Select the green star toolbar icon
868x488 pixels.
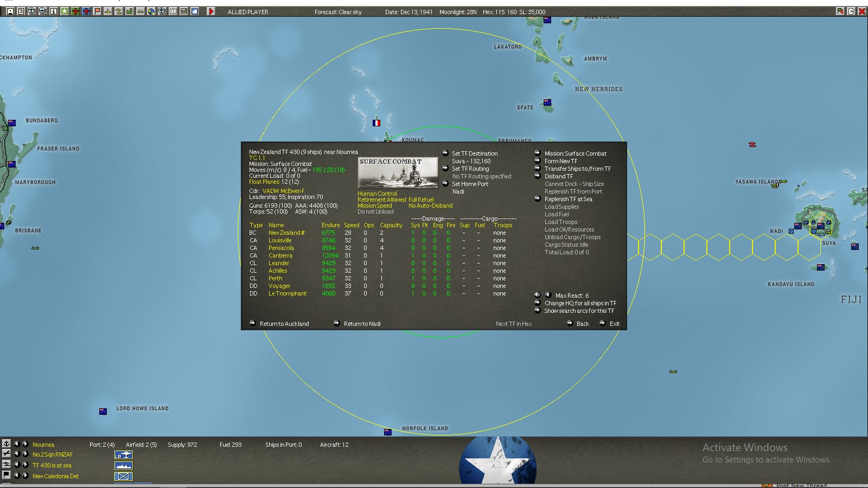[x=65, y=10]
